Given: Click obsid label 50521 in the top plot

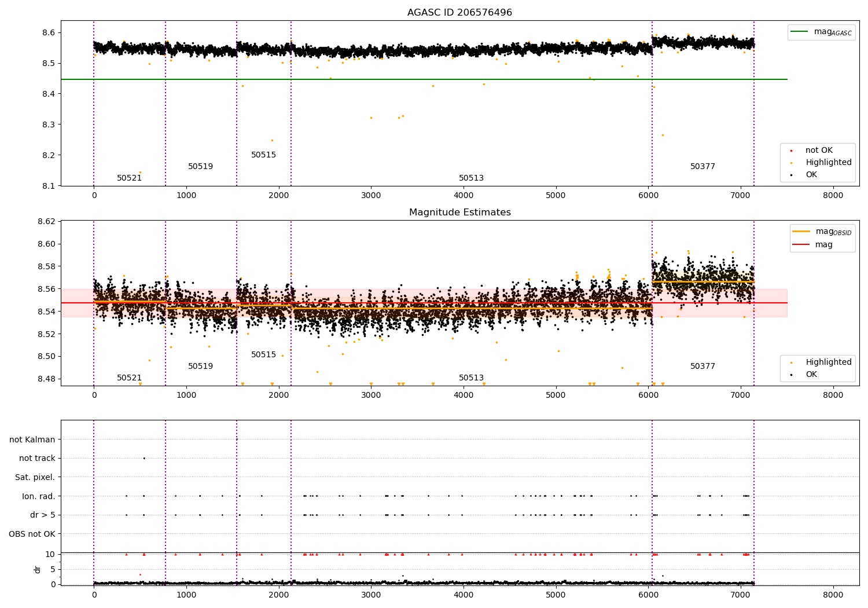Looking at the screenshot, I should pos(130,178).
